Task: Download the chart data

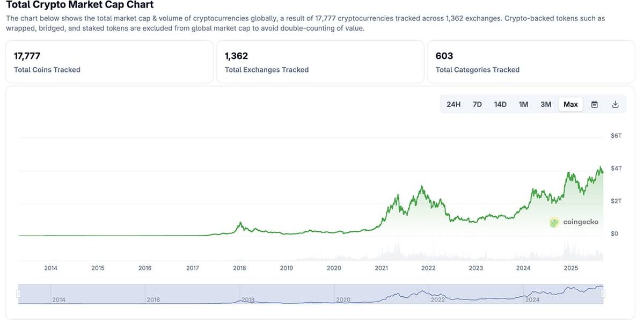Action: [616, 104]
